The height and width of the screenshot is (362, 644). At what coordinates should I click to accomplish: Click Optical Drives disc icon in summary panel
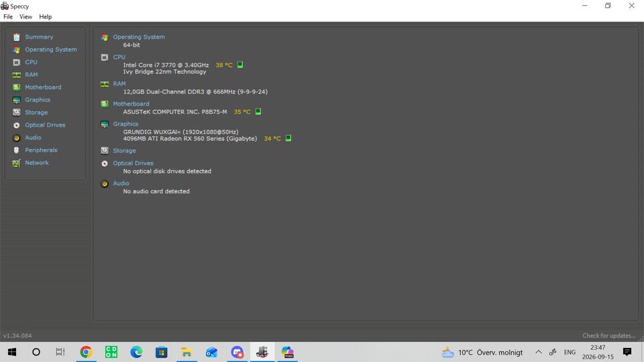tap(105, 164)
